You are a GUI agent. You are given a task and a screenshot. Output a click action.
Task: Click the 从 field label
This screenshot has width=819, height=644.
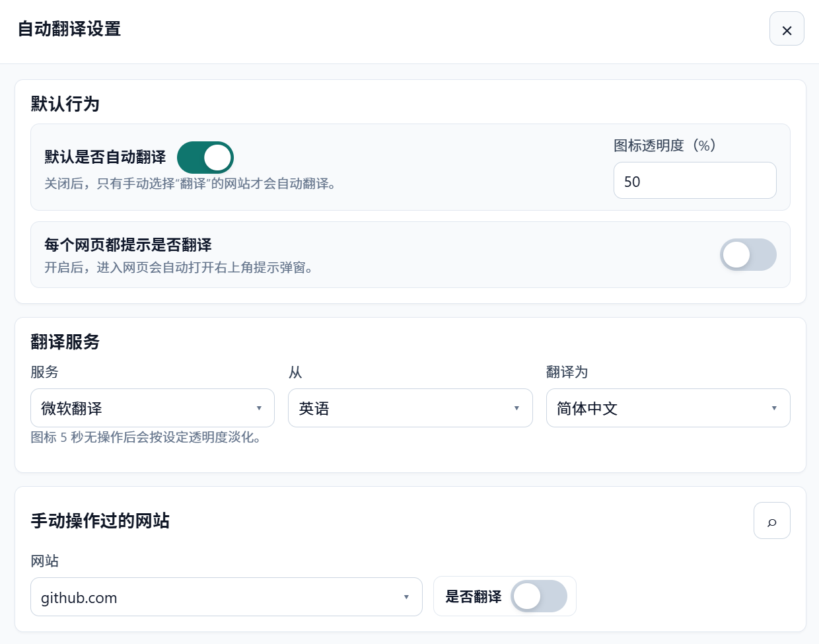click(x=295, y=372)
